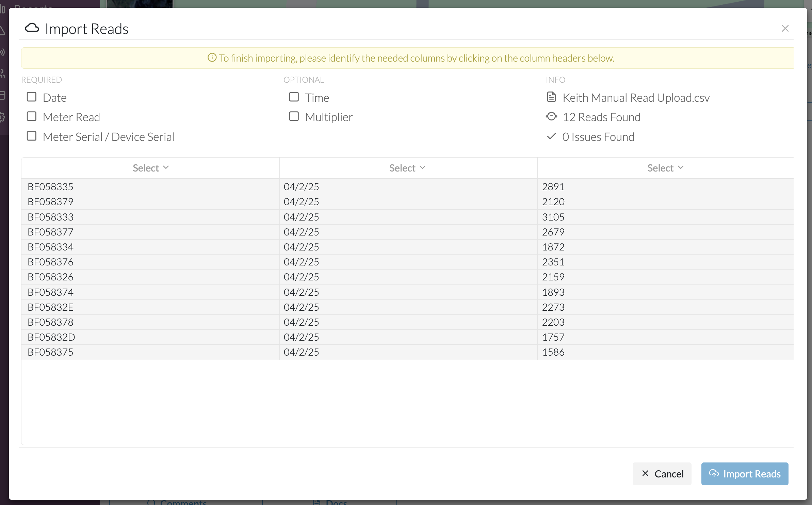Enable the Multiplier checkbox
Screen dimensions: 812x505
point(294,116)
